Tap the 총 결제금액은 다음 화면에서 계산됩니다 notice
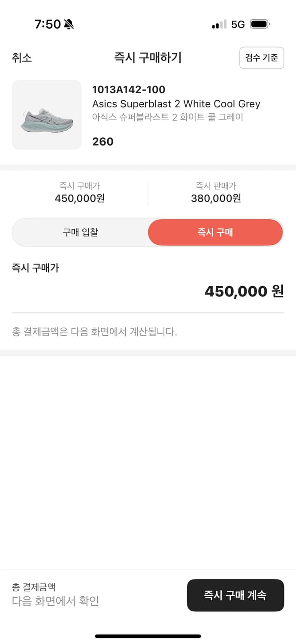 [94, 331]
